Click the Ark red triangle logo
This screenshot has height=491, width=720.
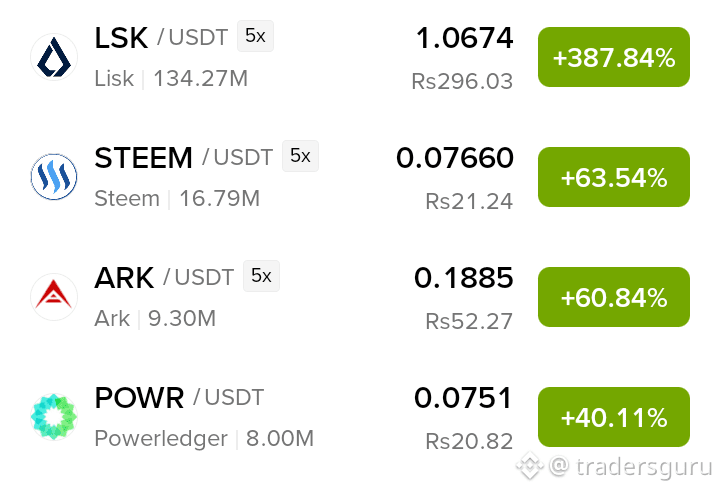tap(54, 297)
